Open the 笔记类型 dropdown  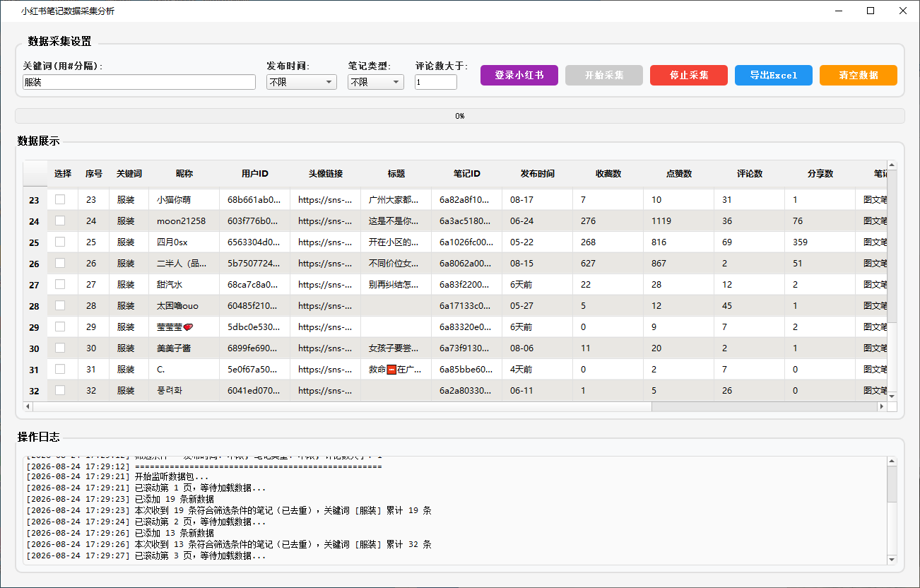coord(376,82)
